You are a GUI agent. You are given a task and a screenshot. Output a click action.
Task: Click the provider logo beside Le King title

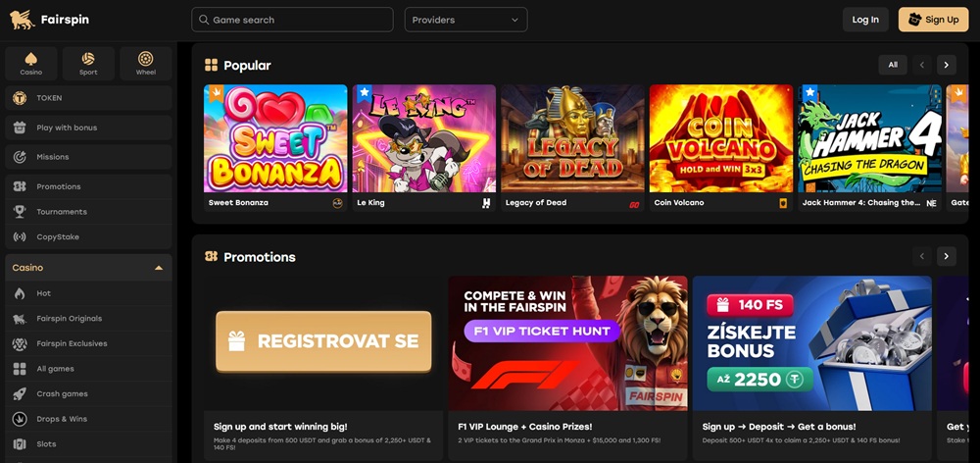point(486,203)
